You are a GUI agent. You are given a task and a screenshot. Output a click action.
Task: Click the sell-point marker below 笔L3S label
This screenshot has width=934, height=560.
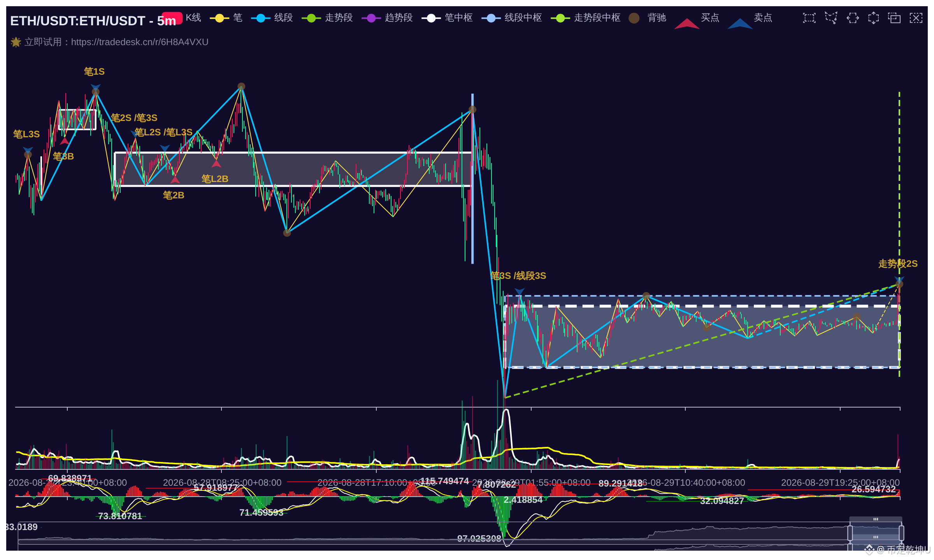[28, 150]
